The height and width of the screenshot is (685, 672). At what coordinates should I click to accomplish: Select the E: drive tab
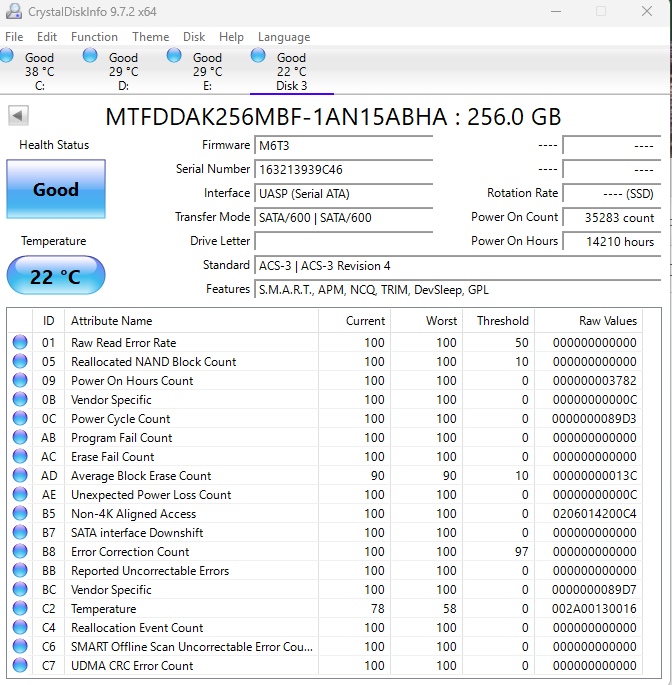tap(208, 71)
